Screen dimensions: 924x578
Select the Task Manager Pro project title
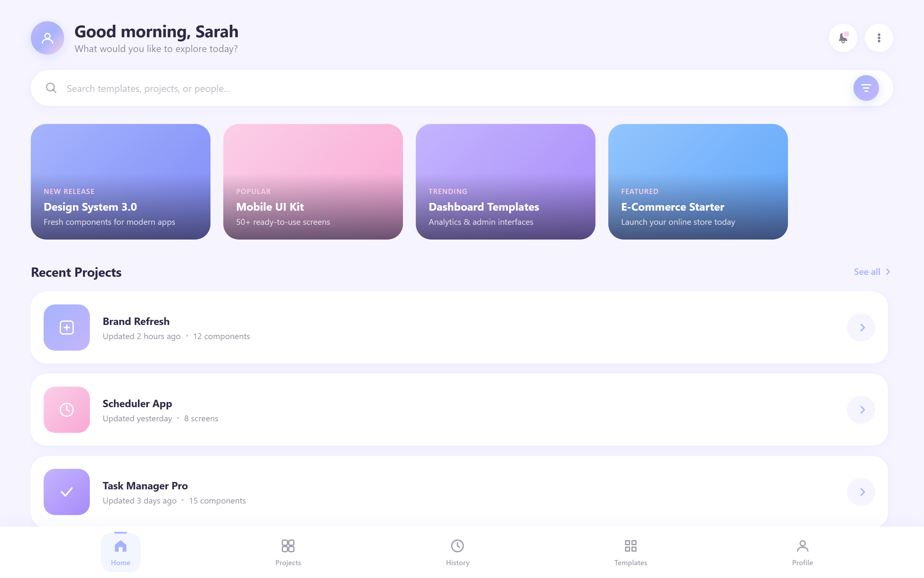pyautogui.click(x=145, y=486)
